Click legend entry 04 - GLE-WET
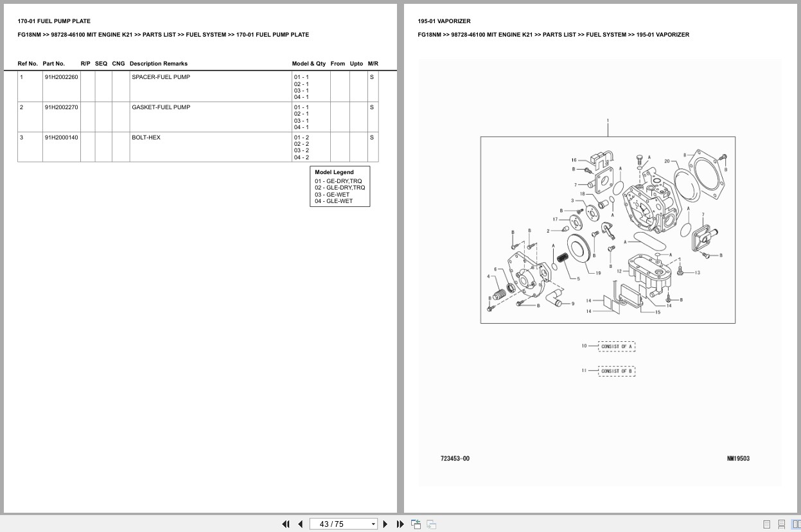Image resolution: width=801 pixels, height=532 pixels. click(333, 201)
